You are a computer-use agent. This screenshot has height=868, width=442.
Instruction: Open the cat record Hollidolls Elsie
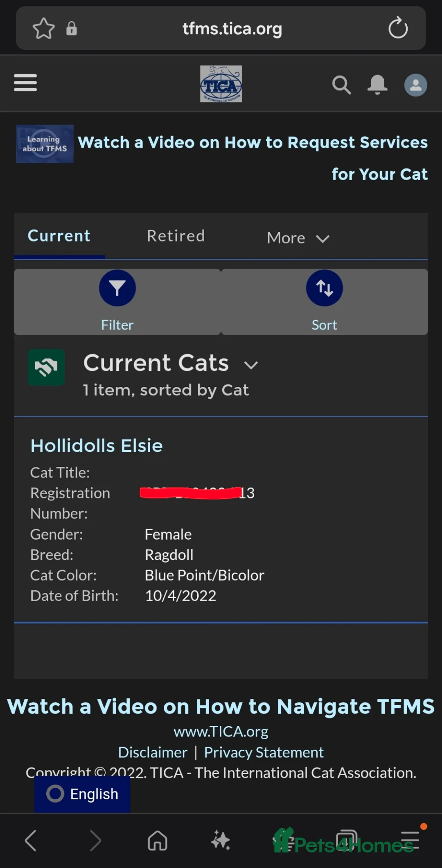pyautogui.click(x=97, y=445)
